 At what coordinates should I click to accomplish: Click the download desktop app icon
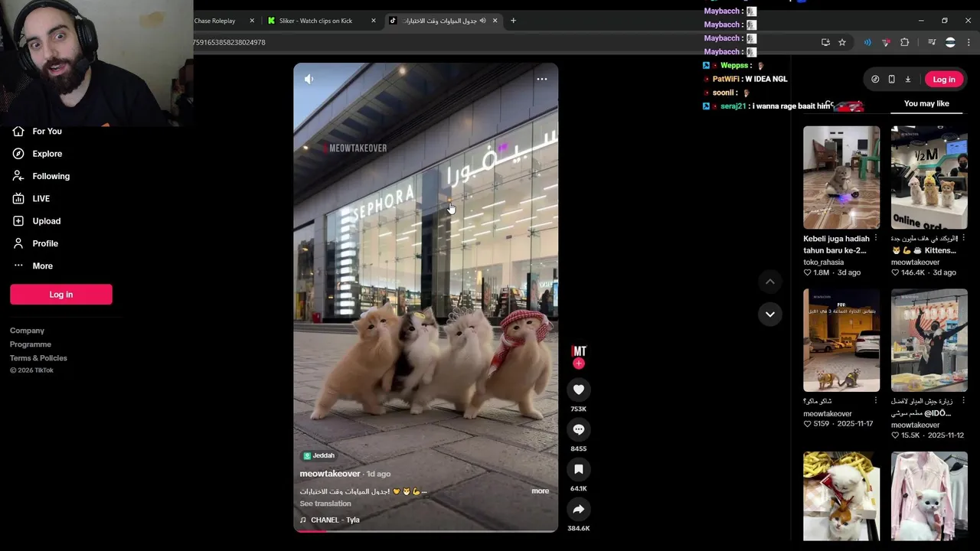[908, 80]
